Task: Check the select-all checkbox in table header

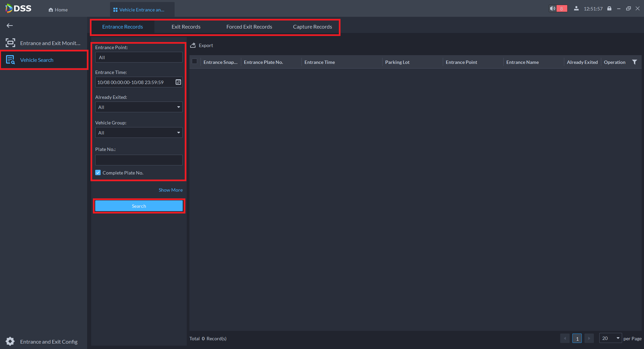Action: 194,62
